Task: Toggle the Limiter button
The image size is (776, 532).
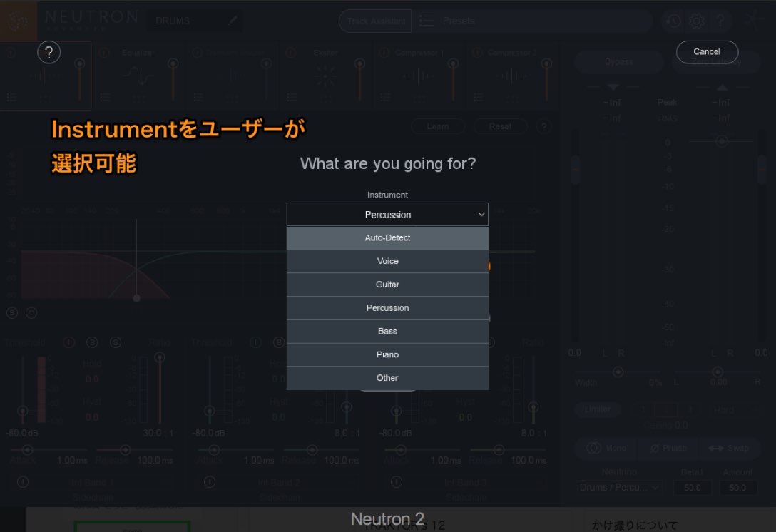Action: click(597, 409)
